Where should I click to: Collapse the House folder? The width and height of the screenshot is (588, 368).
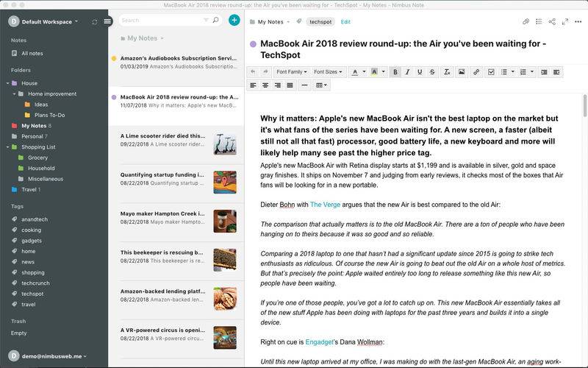click(x=7, y=83)
